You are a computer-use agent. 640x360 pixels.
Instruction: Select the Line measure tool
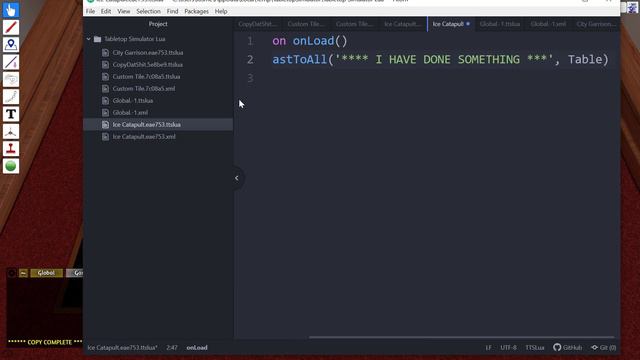tap(11, 62)
